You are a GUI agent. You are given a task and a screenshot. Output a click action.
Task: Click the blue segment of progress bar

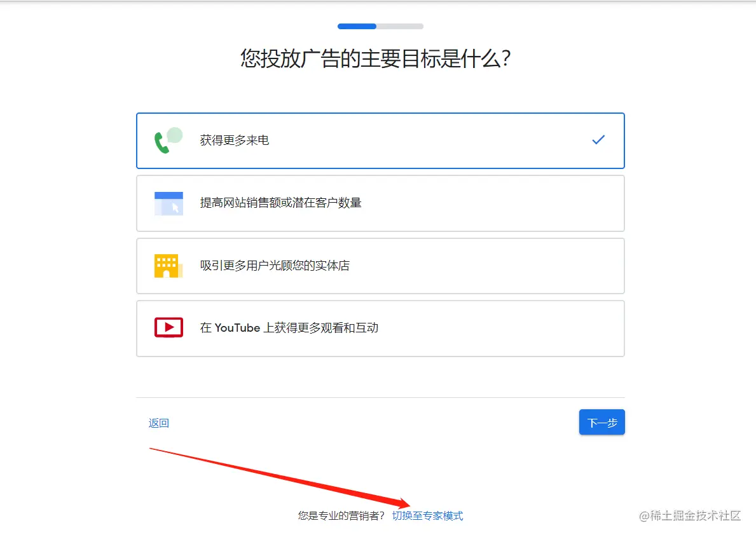point(357,27)
